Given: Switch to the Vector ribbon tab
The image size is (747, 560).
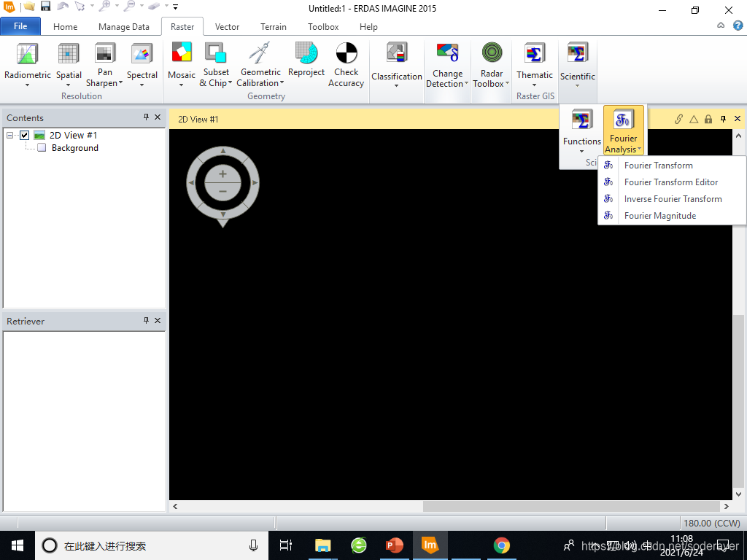Looking at the screenshot, I should point(228,27).
